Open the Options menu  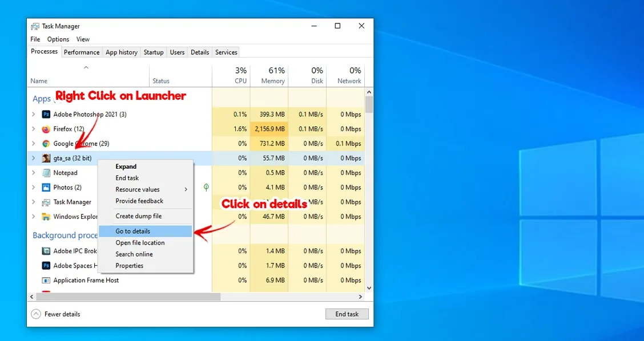point(58,39)
